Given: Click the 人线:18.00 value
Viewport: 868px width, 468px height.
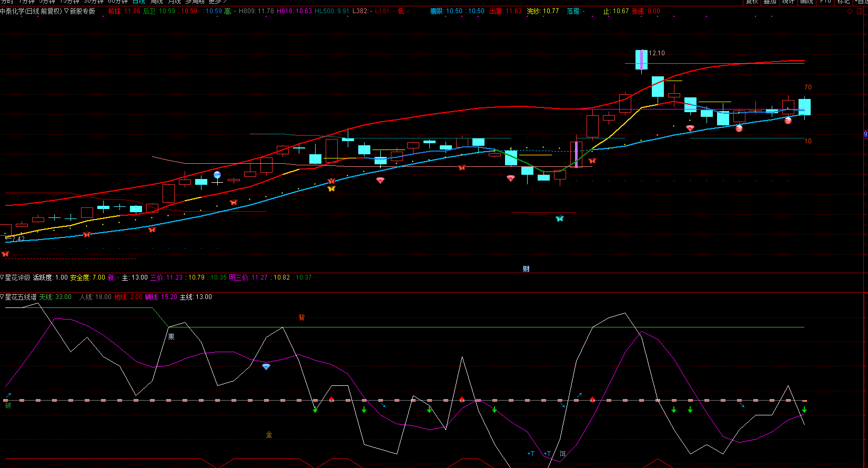Looking at the screenshot, I should [95, 297].
